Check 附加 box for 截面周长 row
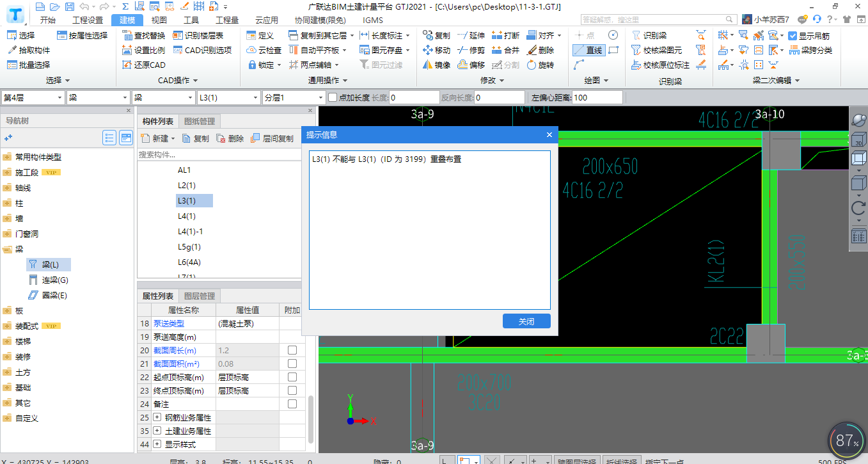Screen dimensions: 868x464 click(292, 350)
